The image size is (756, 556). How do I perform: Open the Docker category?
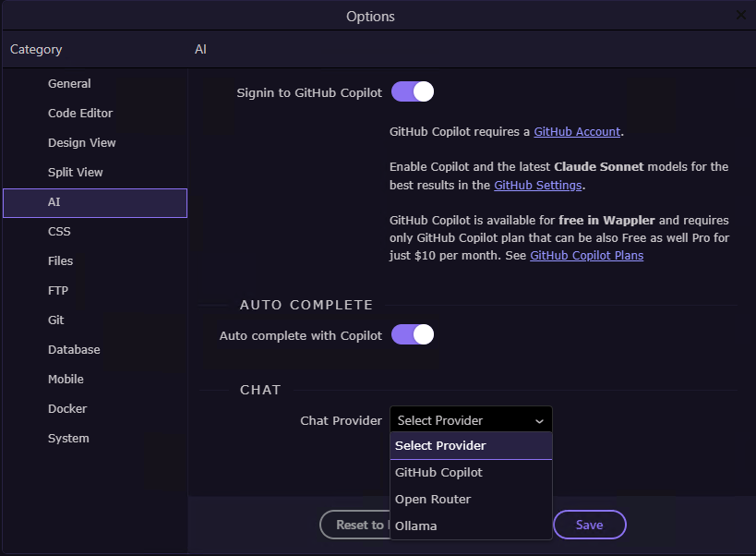[x=95, y=408]
